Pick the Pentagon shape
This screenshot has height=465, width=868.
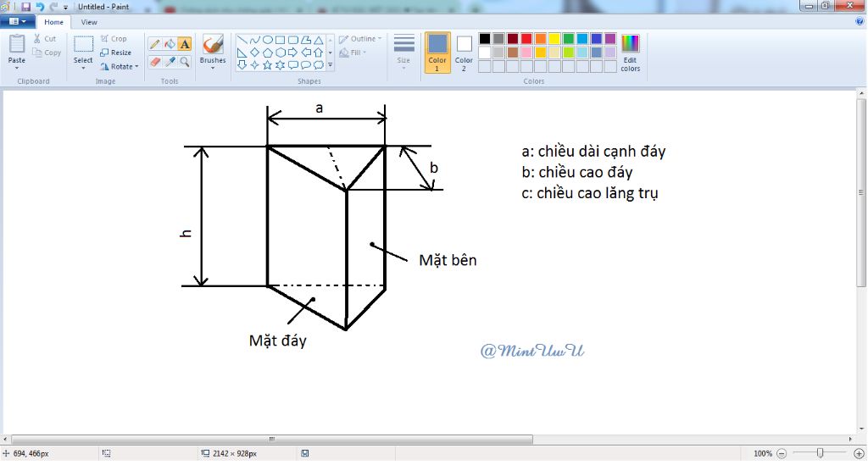pos(267,53)
